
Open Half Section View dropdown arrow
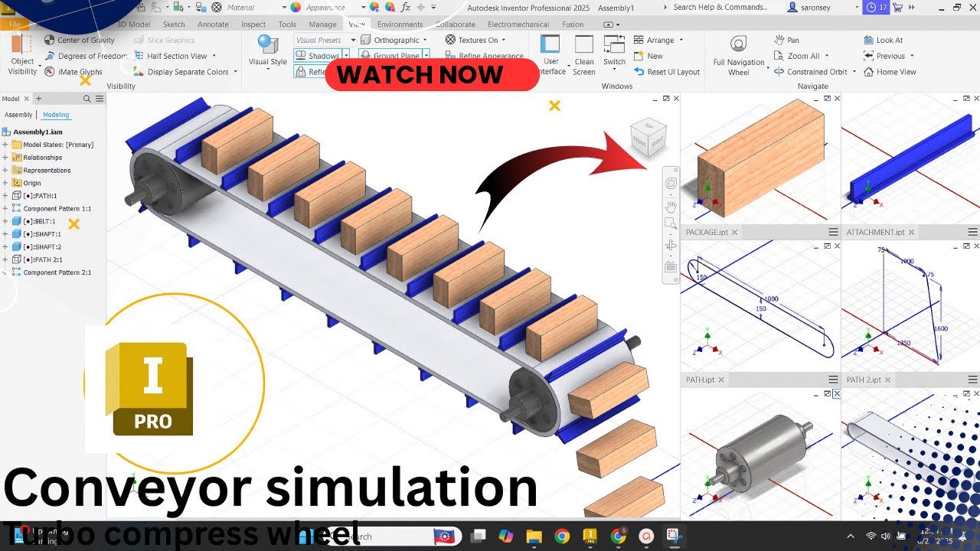click(x=214, y=56)
